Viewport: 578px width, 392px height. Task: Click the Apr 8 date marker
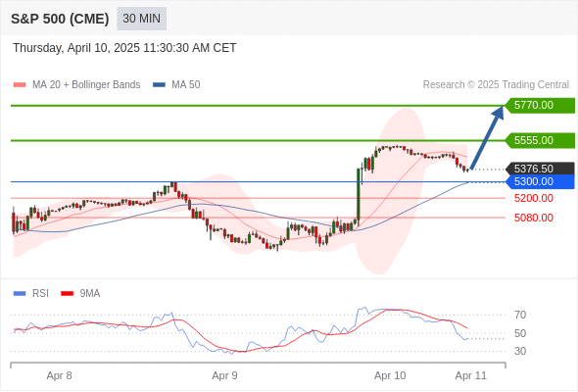(59, 375)
